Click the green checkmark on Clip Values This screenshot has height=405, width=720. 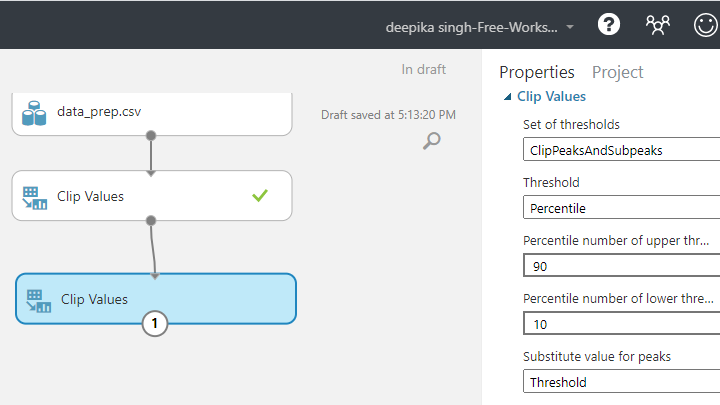point(260,196)
